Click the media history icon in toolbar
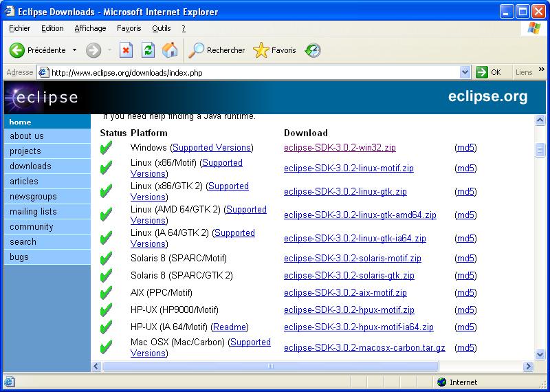Image resolution: width=550 pixels, height=392 pixels. click(x=313, y=50)
